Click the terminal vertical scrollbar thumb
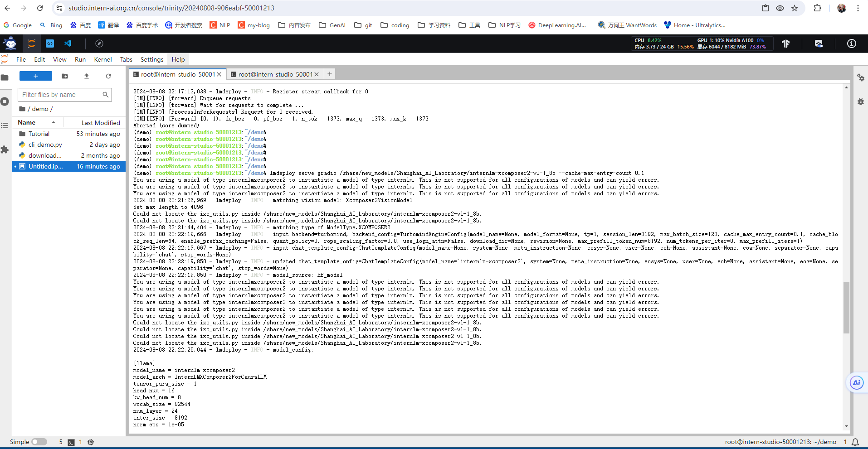 click(846, 308)
